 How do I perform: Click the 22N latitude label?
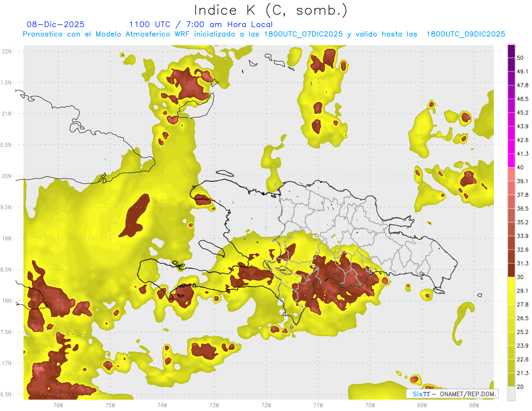pos(7,51)
